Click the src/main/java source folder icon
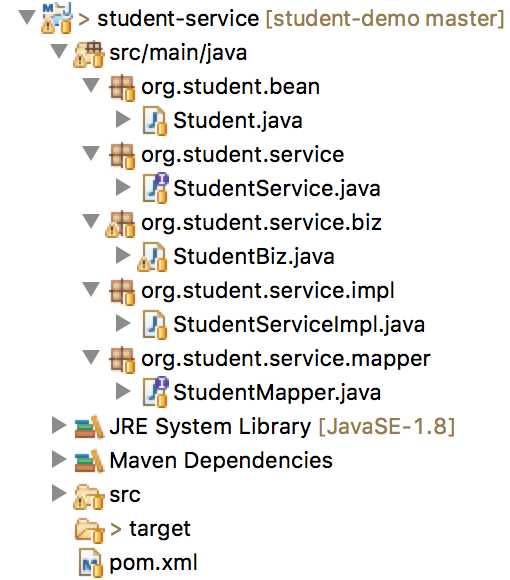This screenshot has height=580, width=510. (89, 54)
